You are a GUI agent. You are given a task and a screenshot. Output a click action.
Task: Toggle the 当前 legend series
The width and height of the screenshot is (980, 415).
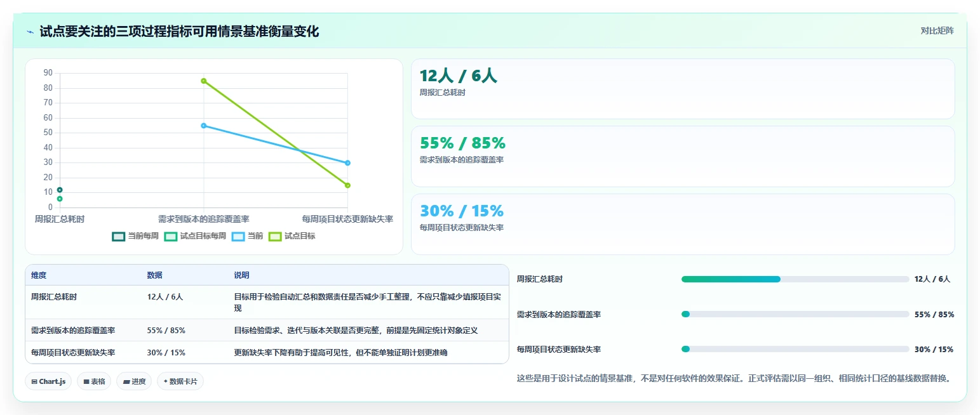click(247, 236)
